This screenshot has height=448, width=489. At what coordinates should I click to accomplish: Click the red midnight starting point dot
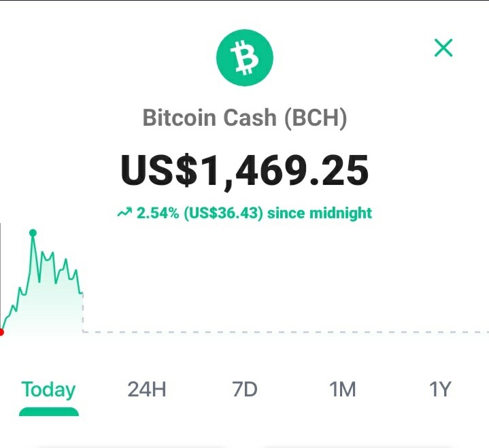[x=1, y=332]
